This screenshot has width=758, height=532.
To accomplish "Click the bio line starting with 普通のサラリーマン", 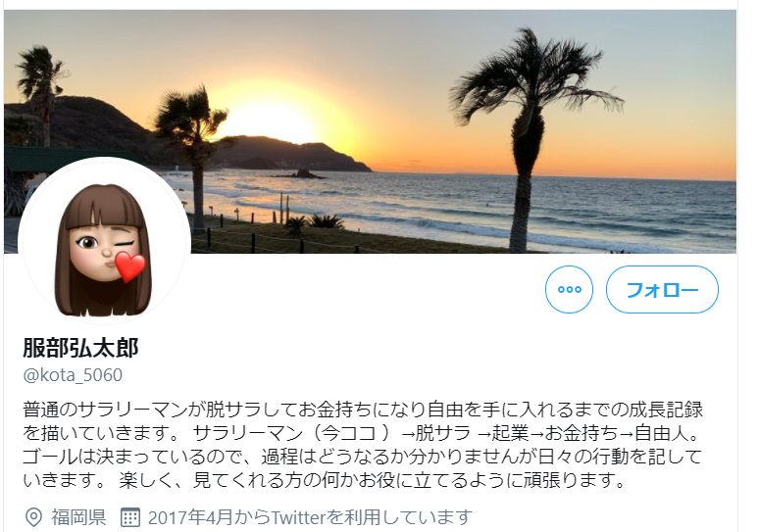I will click(363, 410).
